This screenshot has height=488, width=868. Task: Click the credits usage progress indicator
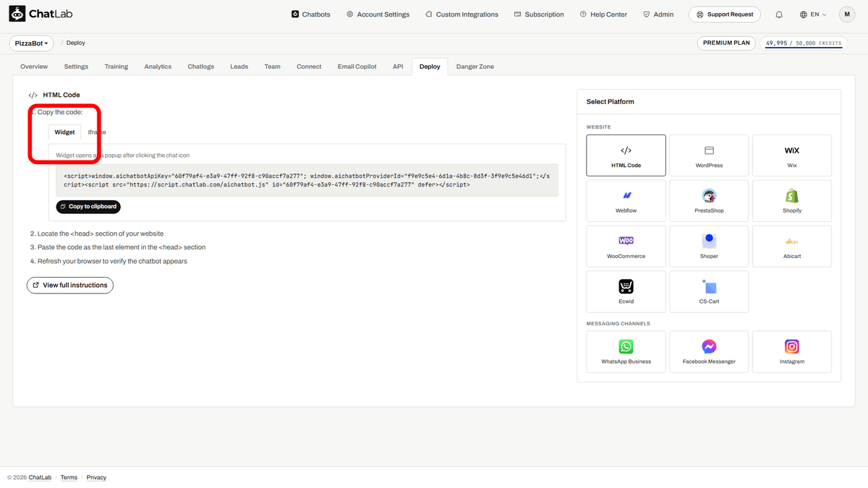[804, 43]
